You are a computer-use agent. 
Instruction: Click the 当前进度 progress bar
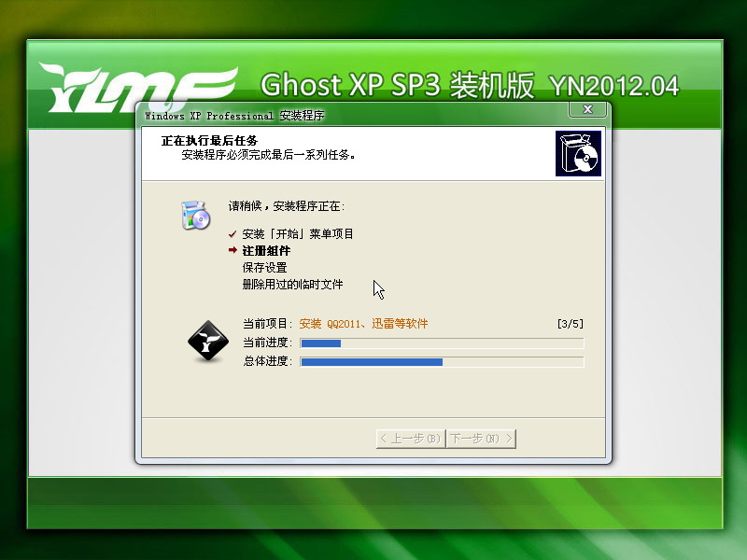pos(442,343)
